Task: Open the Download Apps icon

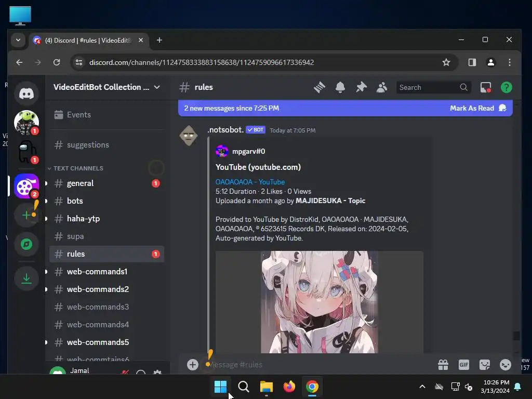Action: 26,278
